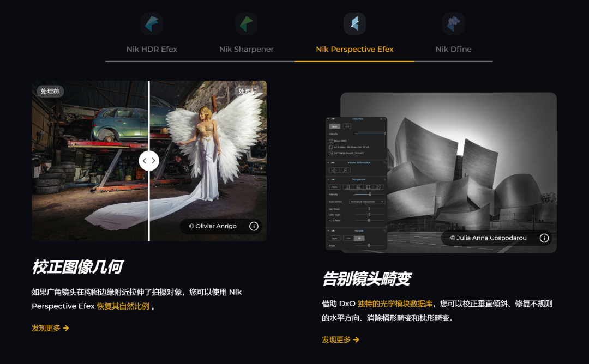The image size is (589, 364).
Task: Select the horizontal volume deformation icon
Action: pos(334,170)
